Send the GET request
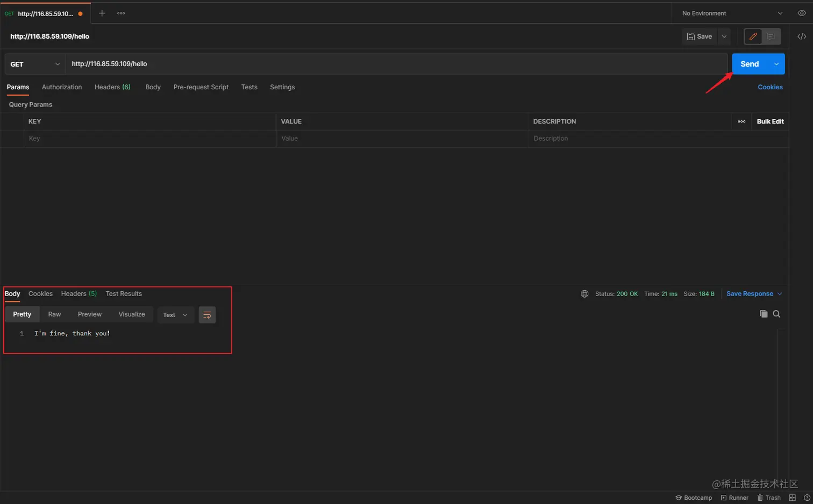Screen dimensions: 813x504 [750, 64]
